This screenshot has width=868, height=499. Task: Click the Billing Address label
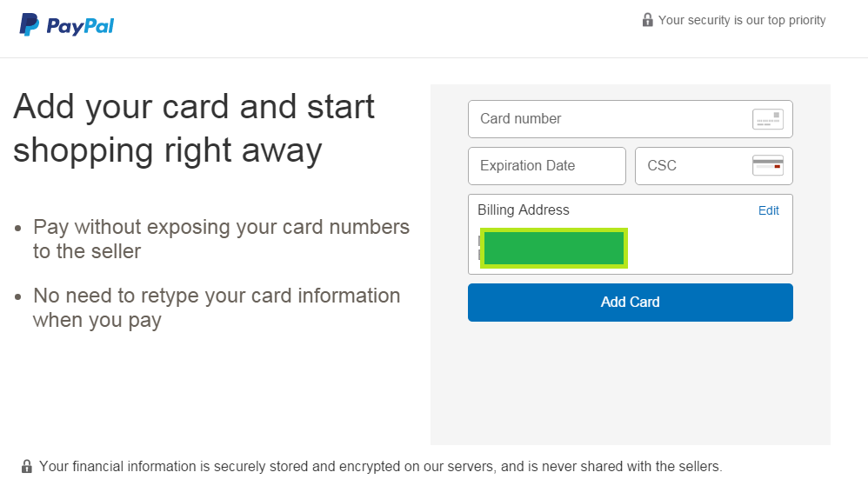523,210
